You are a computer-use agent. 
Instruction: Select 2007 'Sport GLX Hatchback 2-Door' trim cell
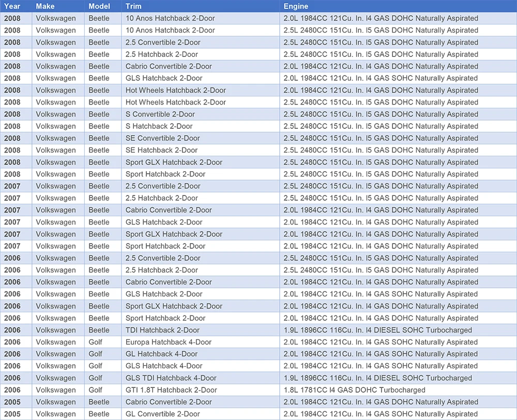point(201,234)
